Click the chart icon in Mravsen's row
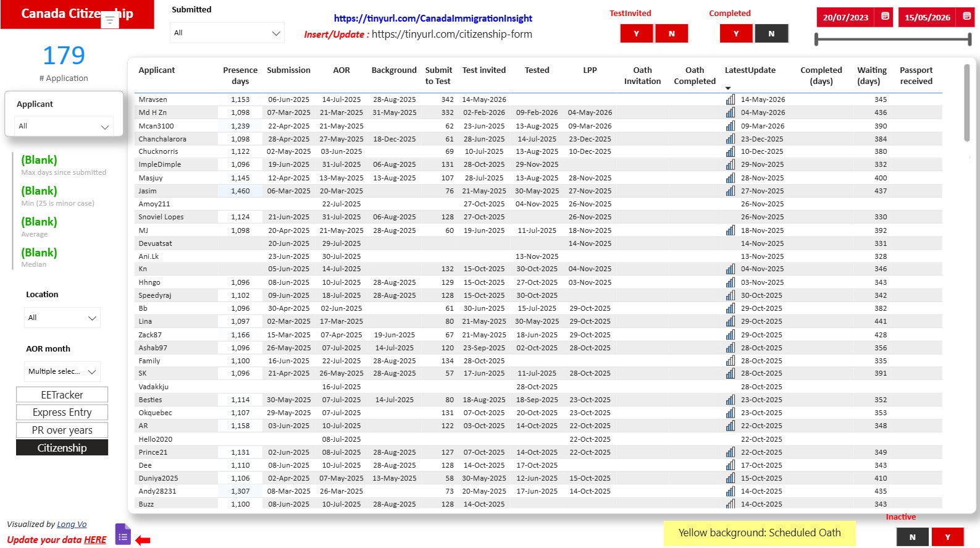The width and height of the screenshot is (980, 548). [731, 99]
